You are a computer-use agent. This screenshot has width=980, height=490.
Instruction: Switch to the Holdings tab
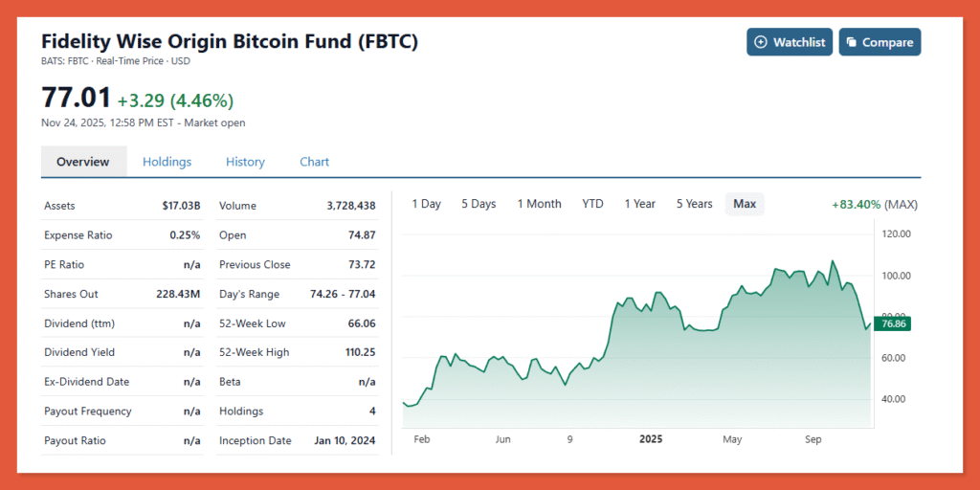(x=167, y=162)
